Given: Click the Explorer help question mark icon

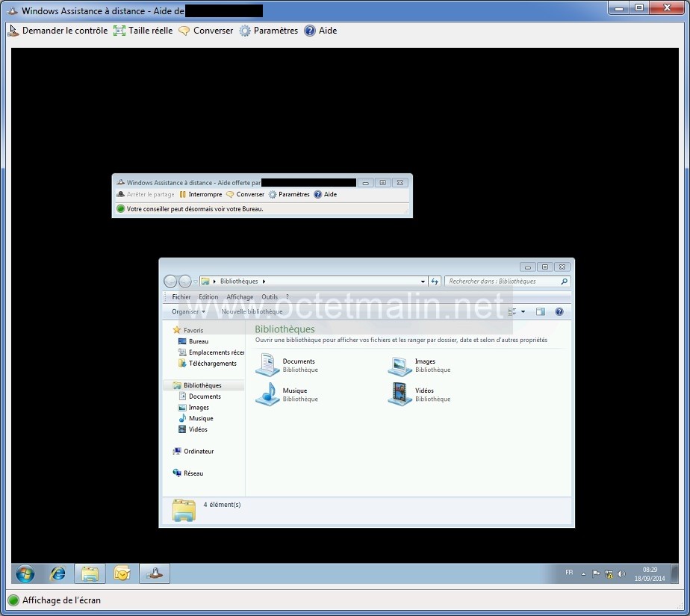Looking at the screenshot, I should [559, 311].
